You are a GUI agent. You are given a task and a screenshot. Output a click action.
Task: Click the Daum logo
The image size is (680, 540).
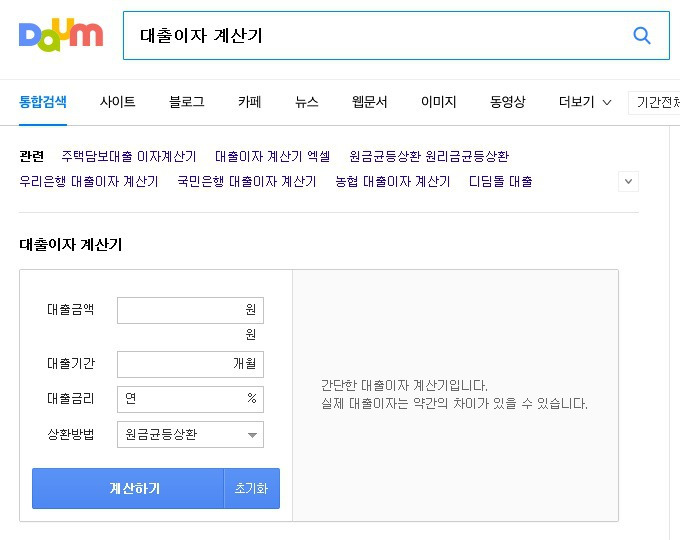[x=61, y=35]
